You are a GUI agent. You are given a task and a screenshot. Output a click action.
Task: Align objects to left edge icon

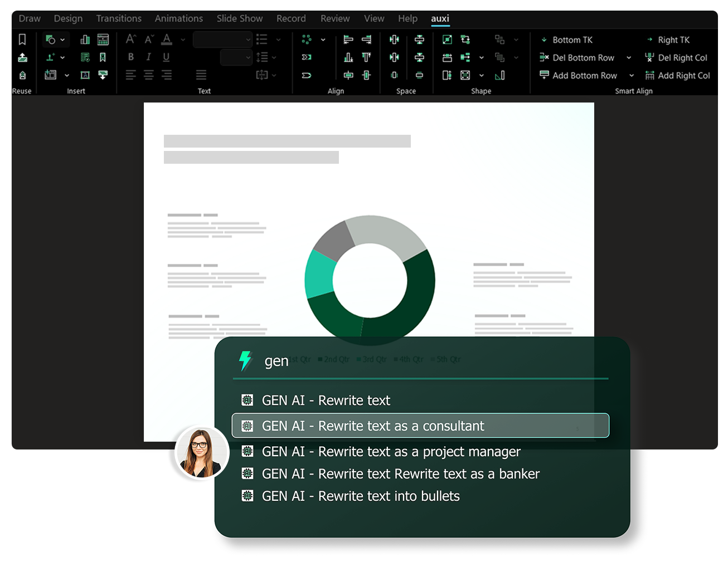348,40
